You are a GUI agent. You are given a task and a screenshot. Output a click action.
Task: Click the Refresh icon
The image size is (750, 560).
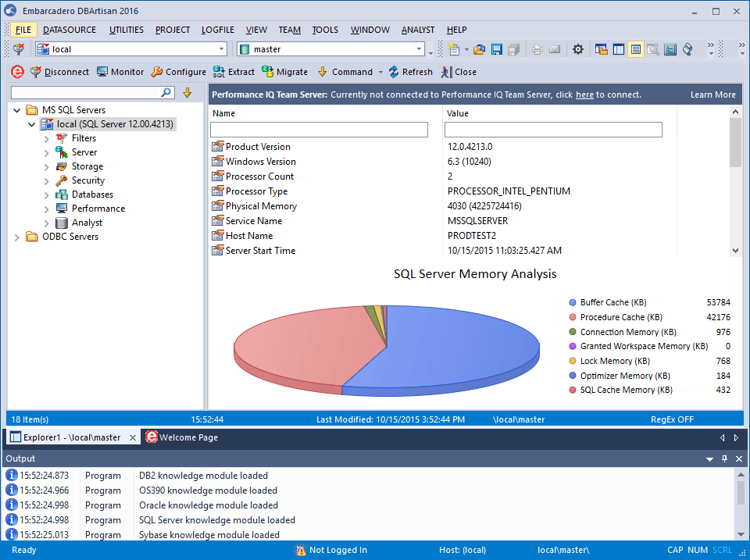coord(394,72)
